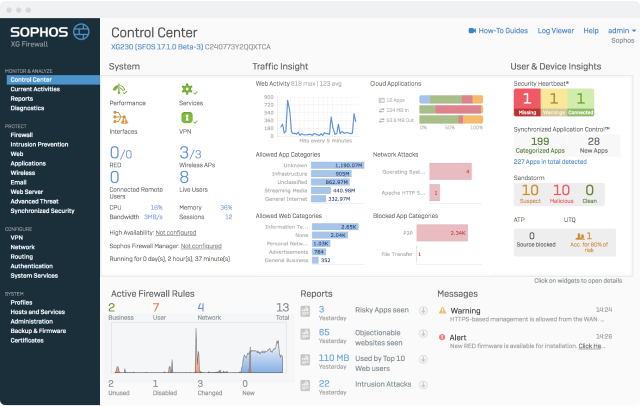Click the '227 Apps in total detected' link

(552, 161)
